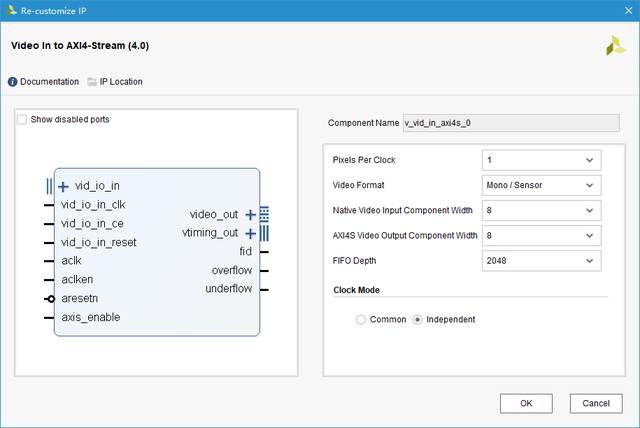This screenshot has width=640, height=428.
Task: Open AXI4S Video Output Component Width dropdown
Action: [541, 236]
